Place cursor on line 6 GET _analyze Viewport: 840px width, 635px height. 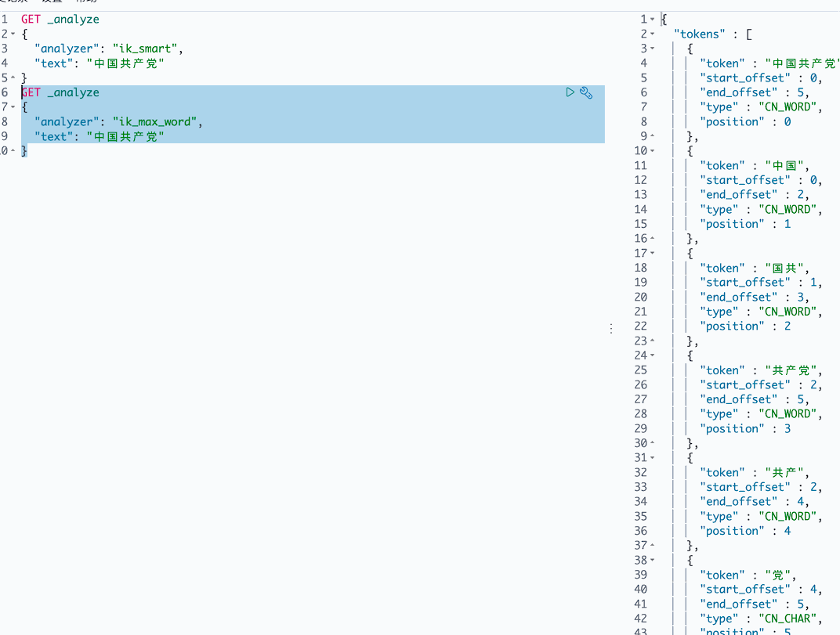(60, 92)
